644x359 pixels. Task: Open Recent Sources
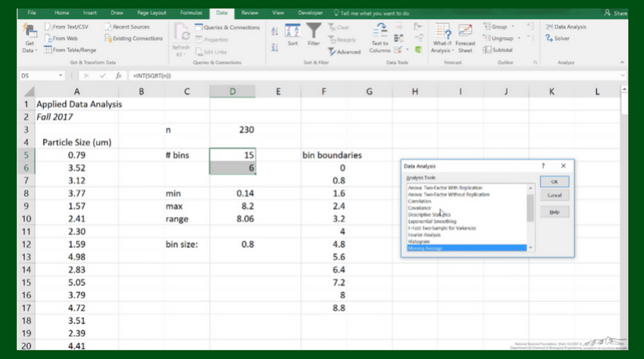(127, 26)
